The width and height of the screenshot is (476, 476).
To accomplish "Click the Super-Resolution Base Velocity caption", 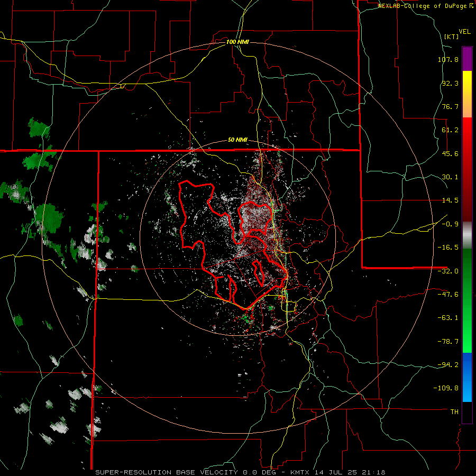I will click(240, 472).
